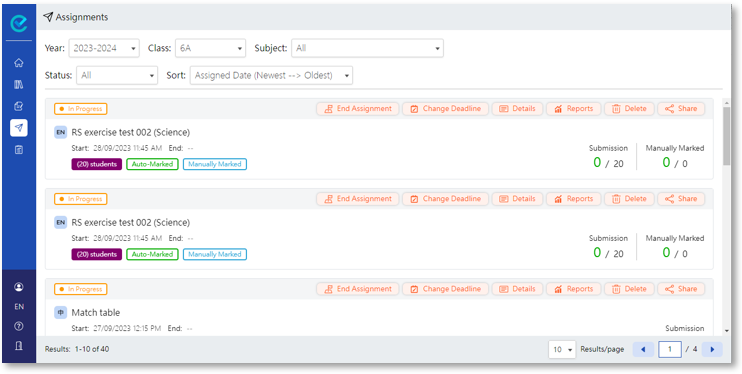Viewport: 742px width, 374px height.
Task: Open the library books icon in sidebar
Action: 19,85
